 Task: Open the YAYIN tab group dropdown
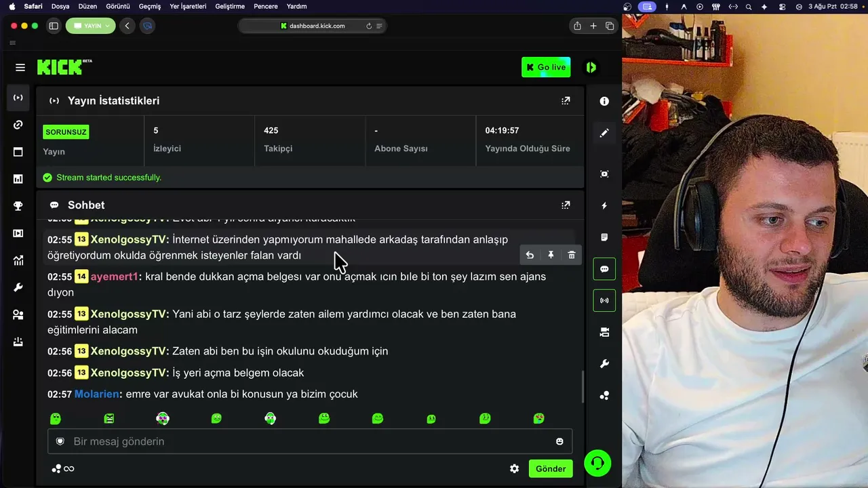92,26
